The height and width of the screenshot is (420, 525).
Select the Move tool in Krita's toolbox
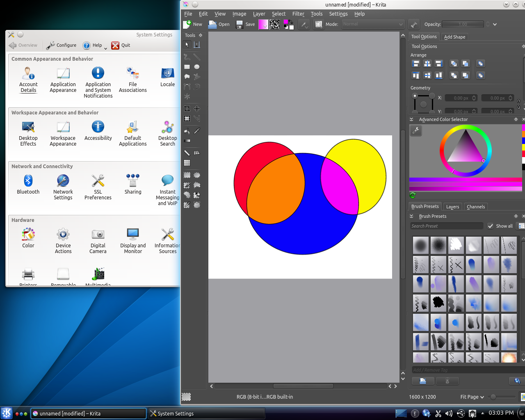point(197,109)
